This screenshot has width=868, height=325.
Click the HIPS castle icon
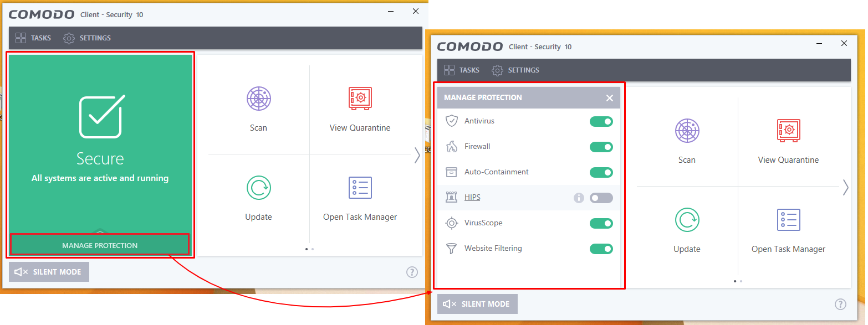pos(452,197)
